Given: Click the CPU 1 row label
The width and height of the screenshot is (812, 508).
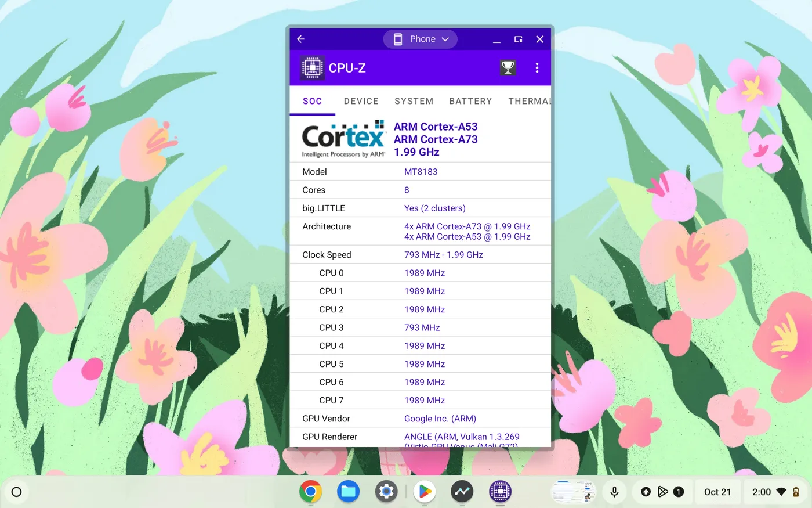Looking at the screenshot, I should [x=331, y=291].
